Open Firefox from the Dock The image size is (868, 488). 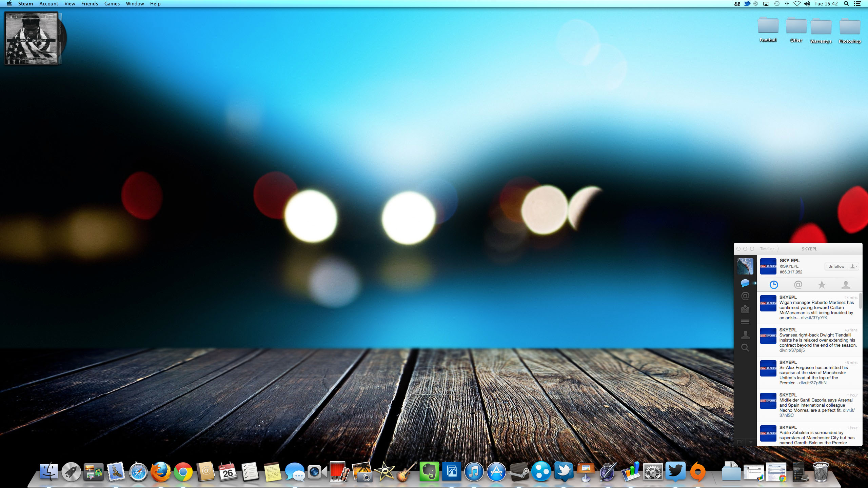[161, 472]
